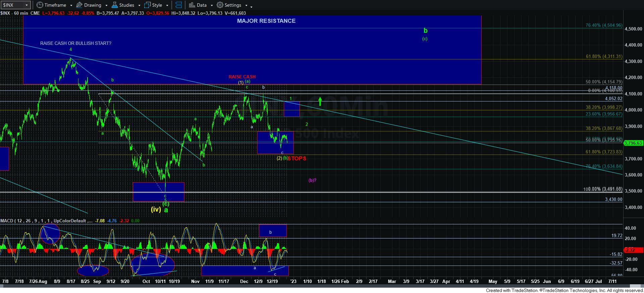Click the Mar date axis label
The height and width of the screenshot is (293, 644).
(392, 281)
